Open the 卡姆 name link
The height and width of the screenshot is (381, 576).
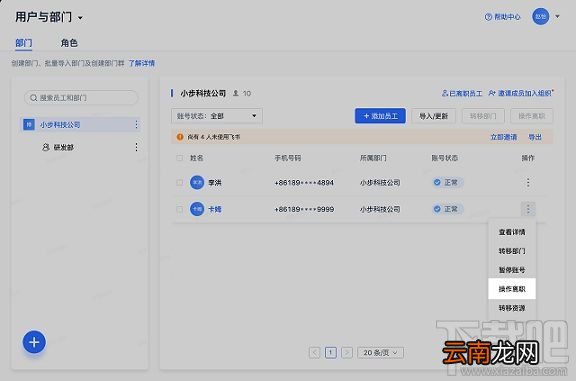coord(215,209)
